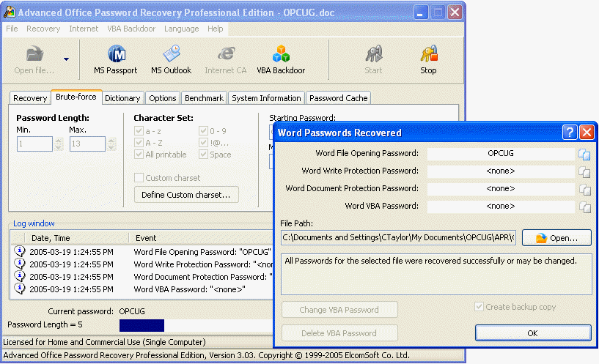Toggle the All printable checkbox

[x=139, y=154]
